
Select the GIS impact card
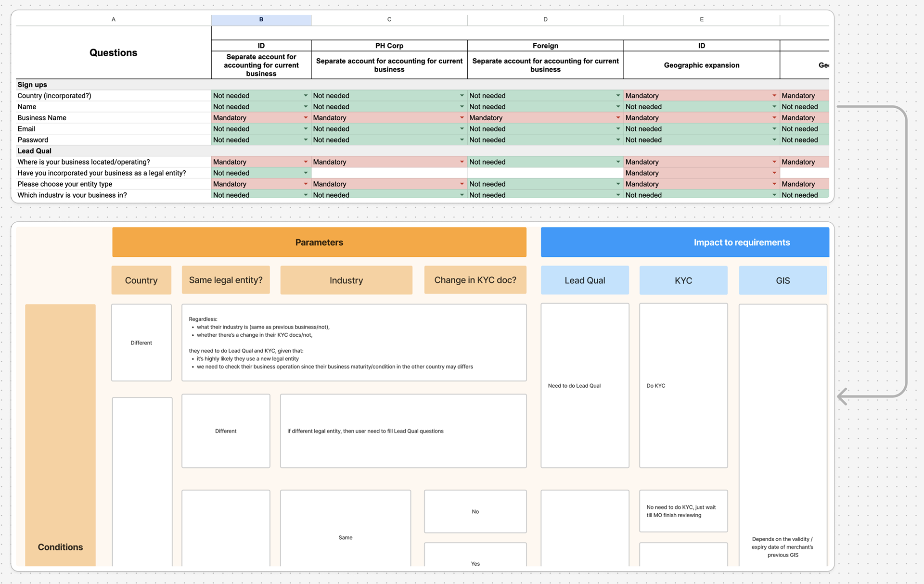(x=783, y=280)
